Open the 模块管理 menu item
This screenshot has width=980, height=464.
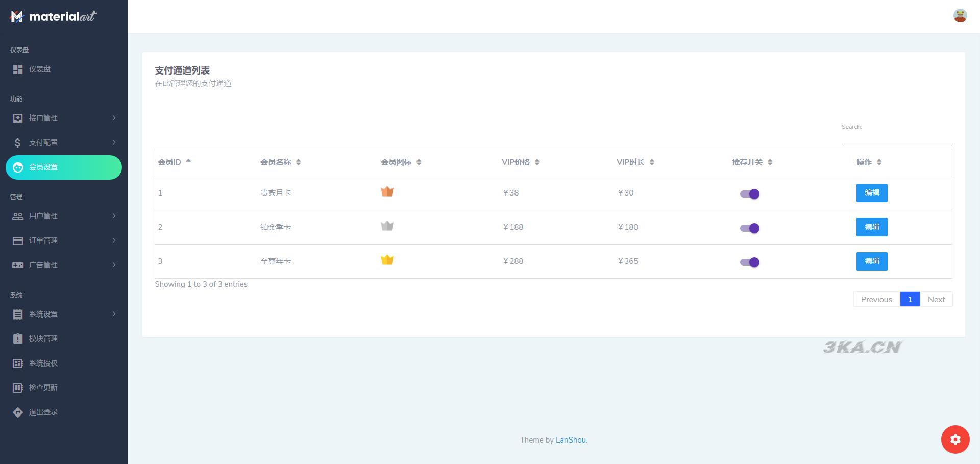[x=43, y=339]
